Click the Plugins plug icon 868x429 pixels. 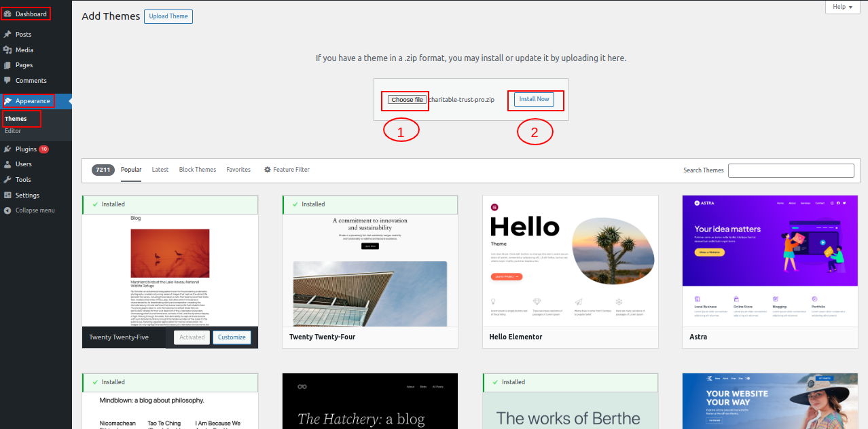click(7, 149)
